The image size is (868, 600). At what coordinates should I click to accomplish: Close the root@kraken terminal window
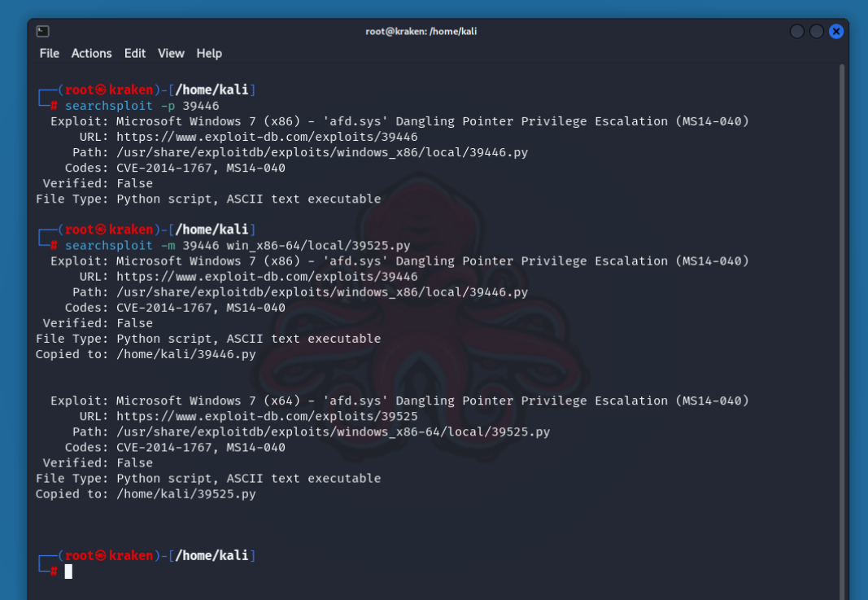click(x=835, y=32)
